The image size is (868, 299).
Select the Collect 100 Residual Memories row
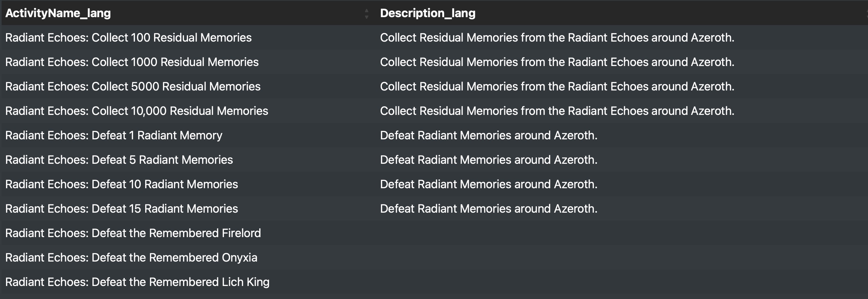(435, 37)
